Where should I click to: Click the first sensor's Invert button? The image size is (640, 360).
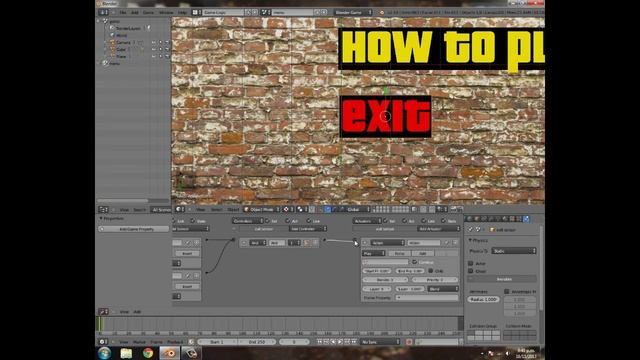pyautogui.click(x=187, y=253)
